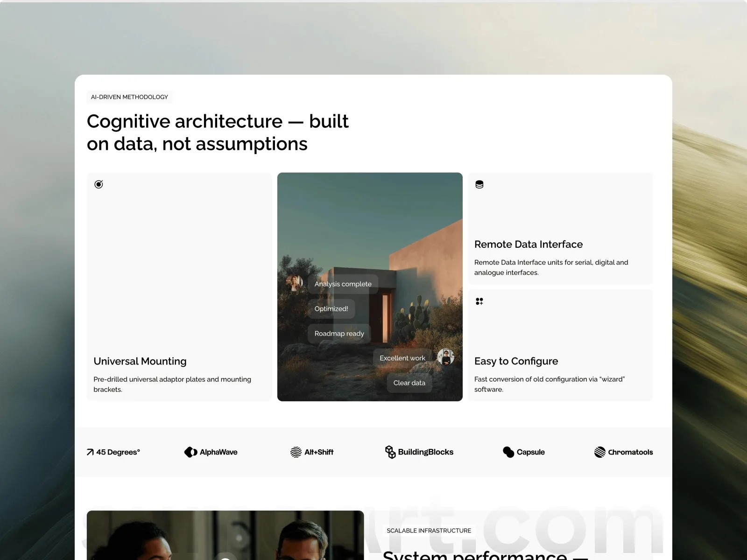Click the Chromatools brand name
The height and width of the screenshot is (560, 747).
click(x=630, y=452)
